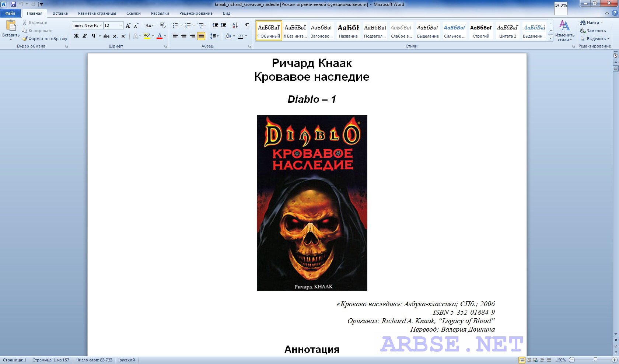Toggle justify alignment button
The image size is (619, 364).
[x=201, y=36]
